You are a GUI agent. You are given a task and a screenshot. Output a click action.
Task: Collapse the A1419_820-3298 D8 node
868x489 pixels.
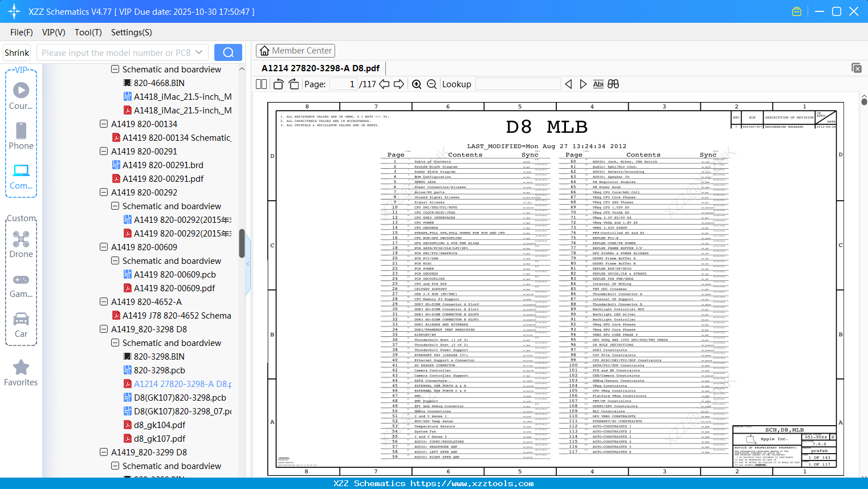coord(104,329)
